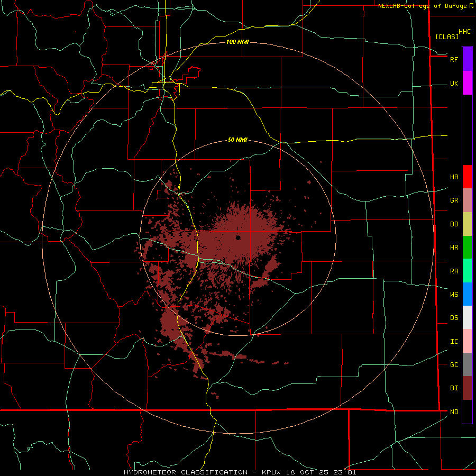Click the GC legend label
The image size is (476, 476).
coord(454,365)
